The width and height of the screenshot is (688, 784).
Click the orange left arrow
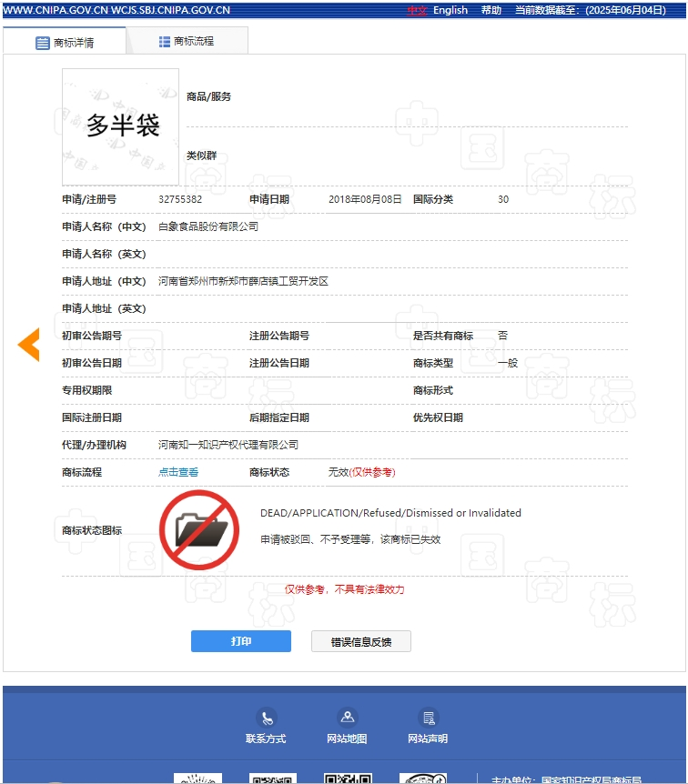tap(29, 345)
